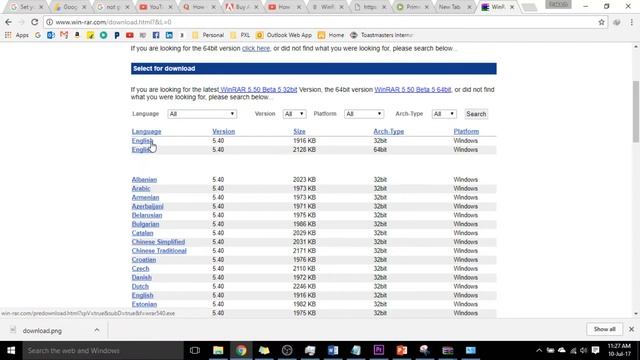Screen dimensions: 640x360
Task: Download the English version in 64bit row
Action: [141, 150]
